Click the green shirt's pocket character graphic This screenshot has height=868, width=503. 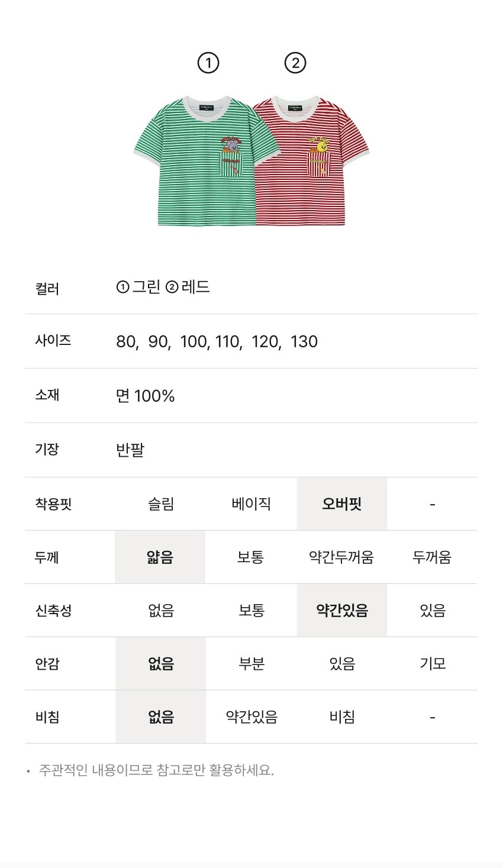pos(231,155)
